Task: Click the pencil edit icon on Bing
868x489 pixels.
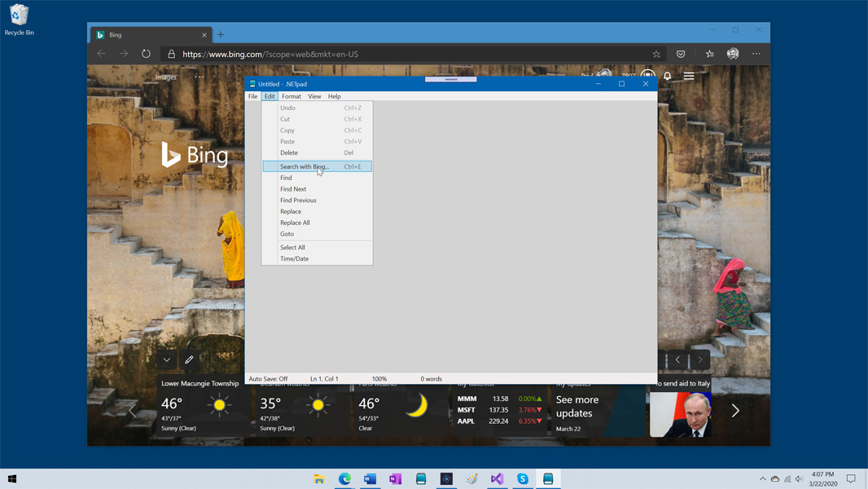Action: pos(189,359)
